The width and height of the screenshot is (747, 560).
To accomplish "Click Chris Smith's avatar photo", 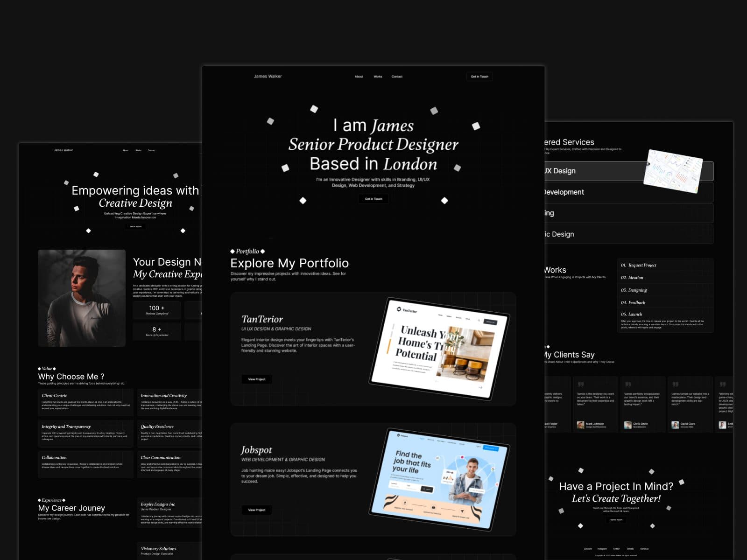I will 628,425.
